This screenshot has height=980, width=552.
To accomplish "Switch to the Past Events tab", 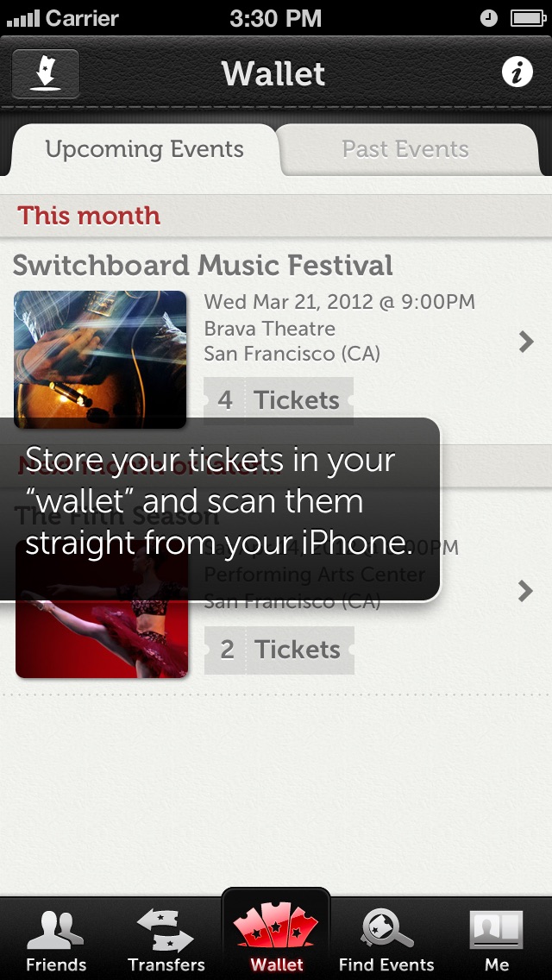I will tap(405, 149).
